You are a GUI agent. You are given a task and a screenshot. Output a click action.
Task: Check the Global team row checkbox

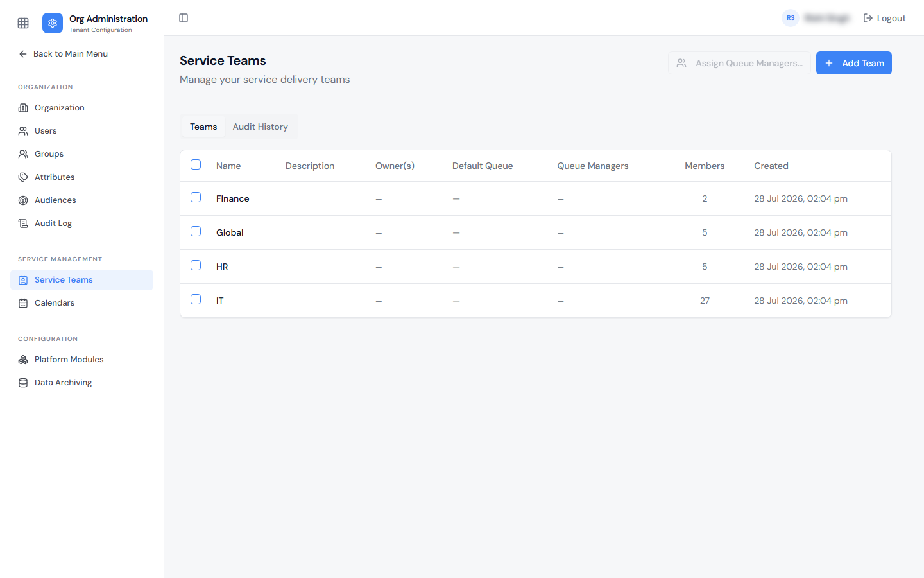[x=196, y=231]
